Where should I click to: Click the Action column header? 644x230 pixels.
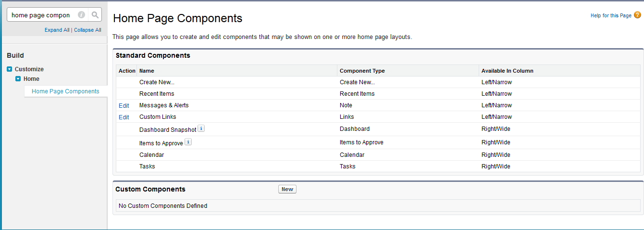pos(127,71)
